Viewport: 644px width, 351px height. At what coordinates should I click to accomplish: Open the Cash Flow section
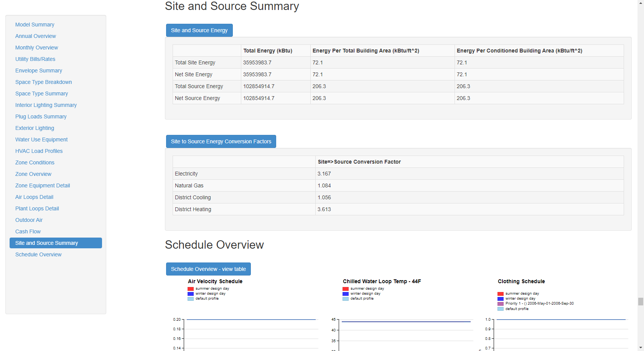pos(28,231)
